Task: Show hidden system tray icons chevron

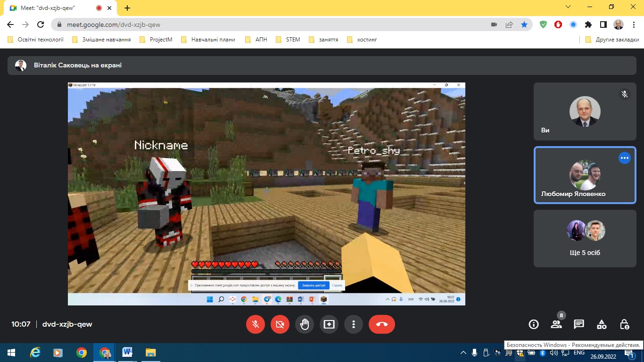Action: point(463,353)
